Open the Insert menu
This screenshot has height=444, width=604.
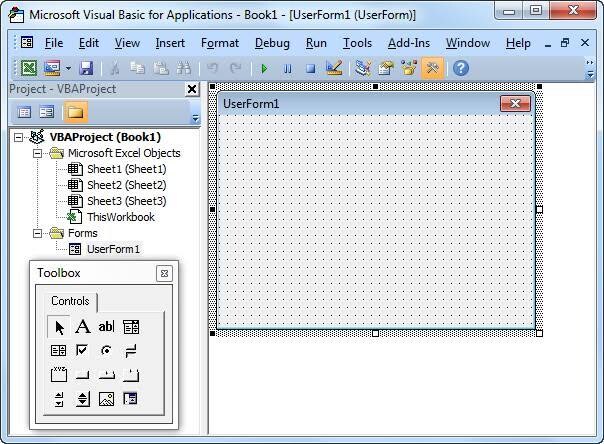[170, 43]
